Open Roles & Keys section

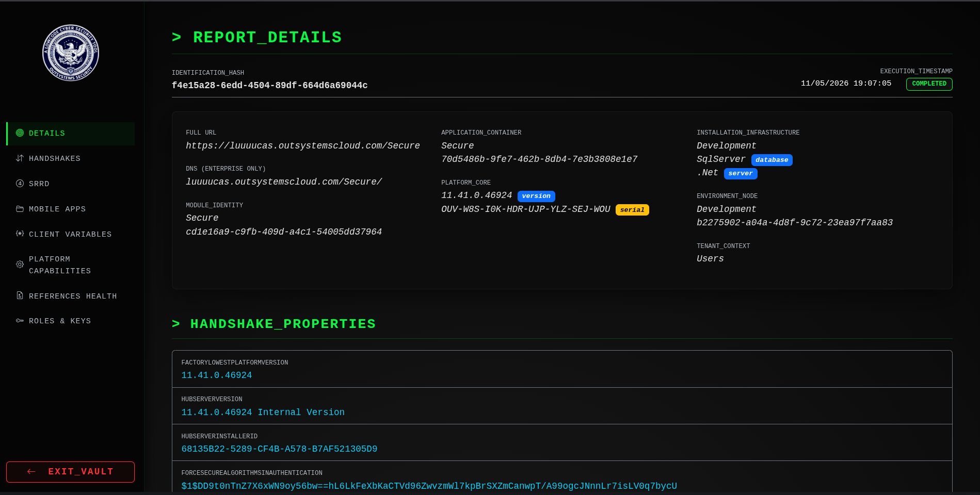tap(70, 321)
